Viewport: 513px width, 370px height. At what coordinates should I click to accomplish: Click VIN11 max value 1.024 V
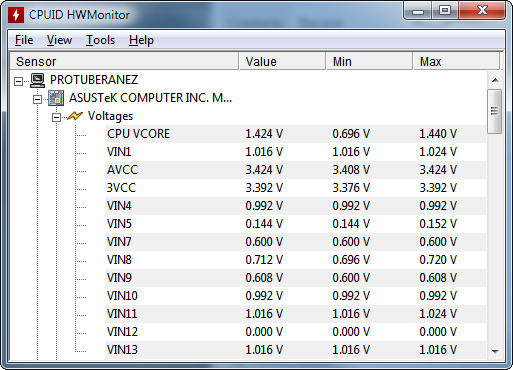click(x=438, y=314)
